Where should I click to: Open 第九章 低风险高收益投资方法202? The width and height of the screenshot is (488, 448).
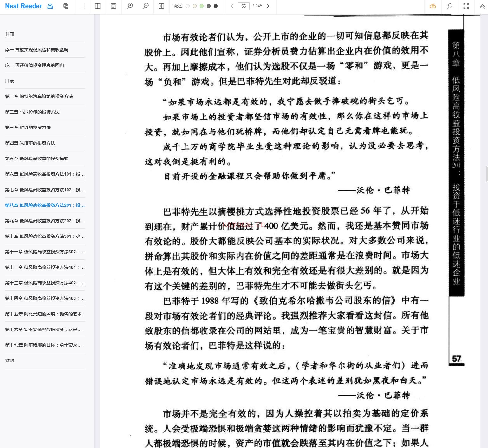tap(45, 221)
